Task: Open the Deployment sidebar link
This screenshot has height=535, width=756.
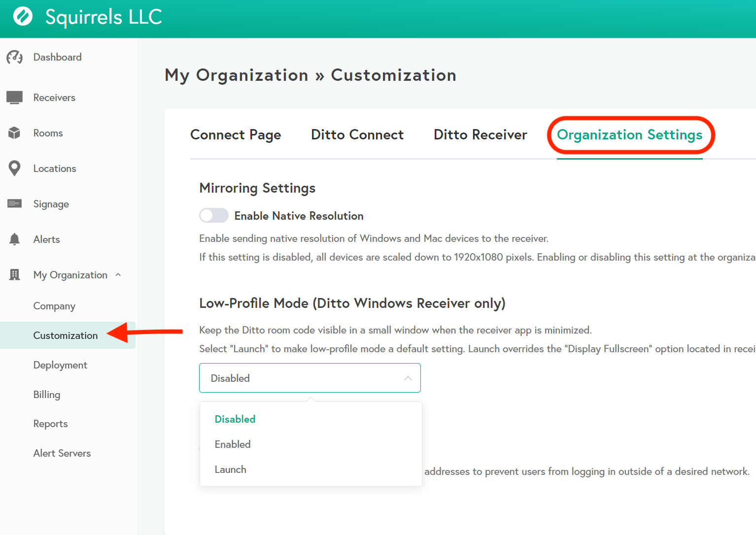Action: point(60,365)
